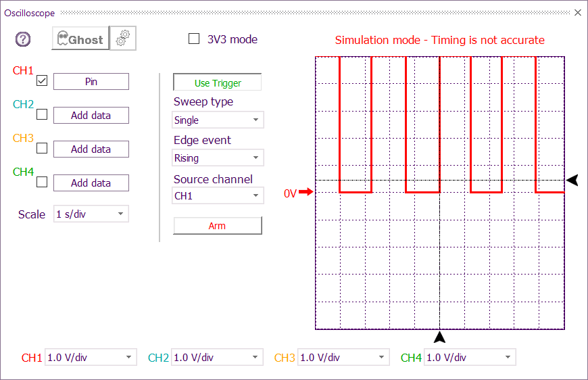Enable the 3V3 mode checkbox

[x=194, y=39]
